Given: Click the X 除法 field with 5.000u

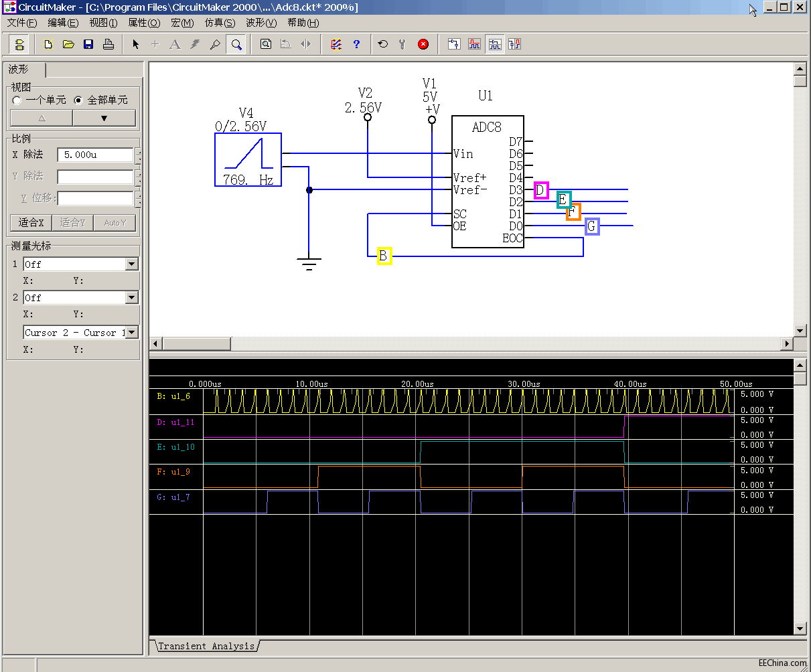Looking at the screenshot, I should pyautogui.click(x=95, y=155).
